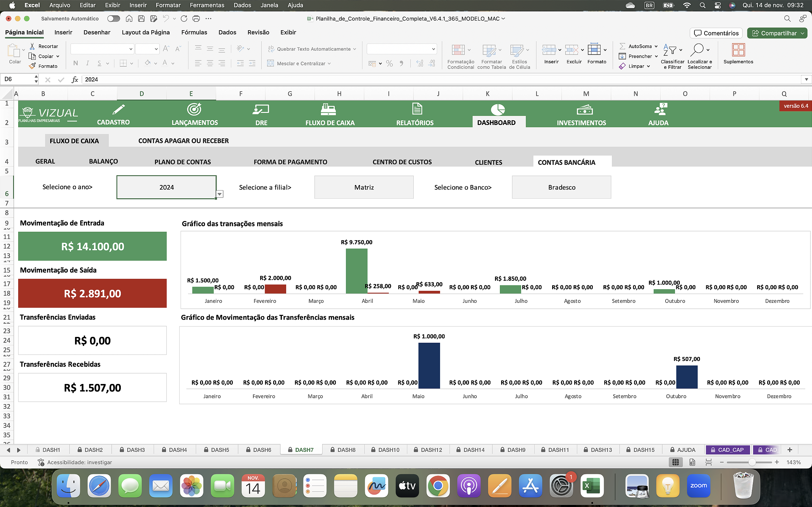Click the Excluir cells icon
Image resolution: width=812 pixels, height=507 pixels.
click(572, 50)
